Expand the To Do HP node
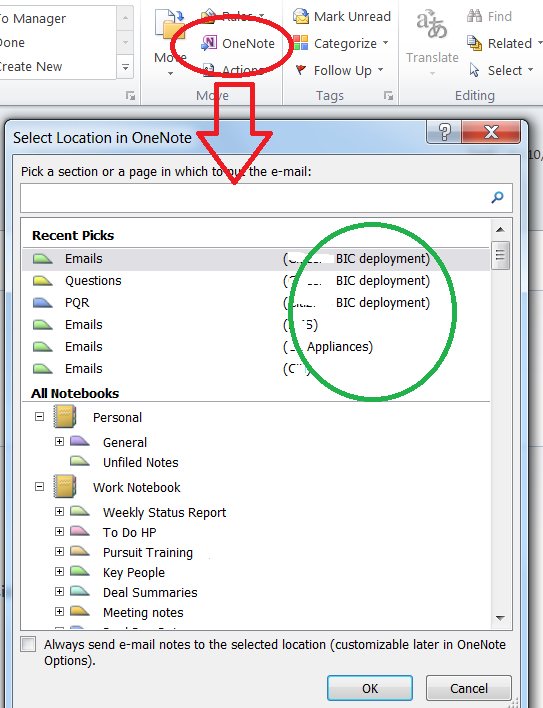 tap(59, 531)
